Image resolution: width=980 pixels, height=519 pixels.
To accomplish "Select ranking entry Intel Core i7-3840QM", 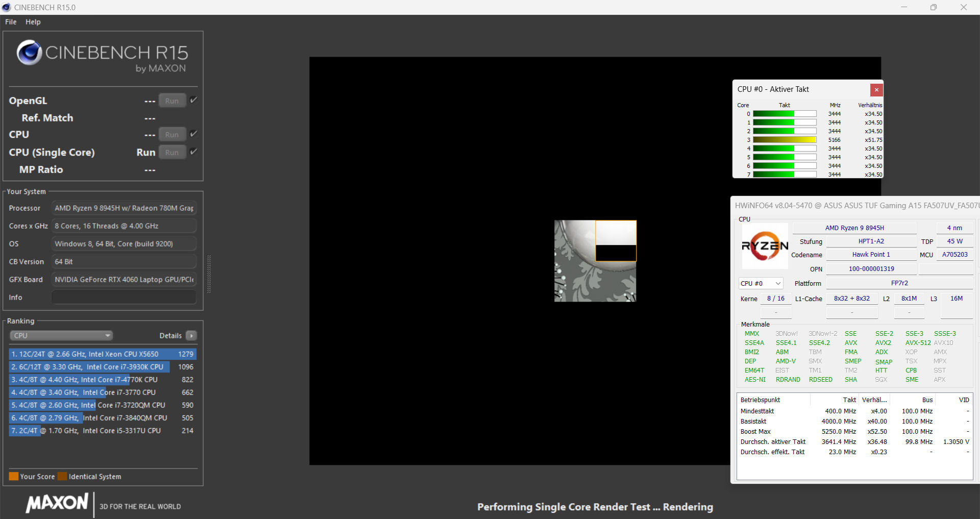I will [x=102, y=418].
